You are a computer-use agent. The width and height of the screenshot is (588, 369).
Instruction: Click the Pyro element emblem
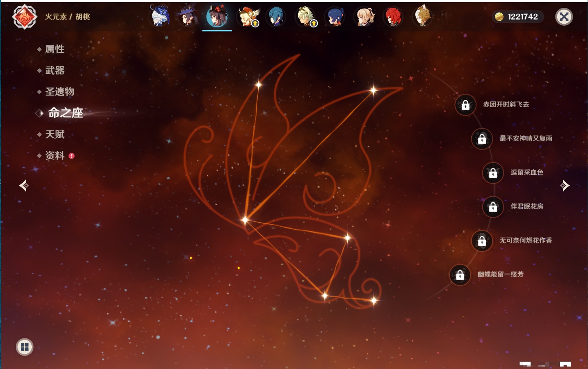pyautogui.click(x=24, y=17)
